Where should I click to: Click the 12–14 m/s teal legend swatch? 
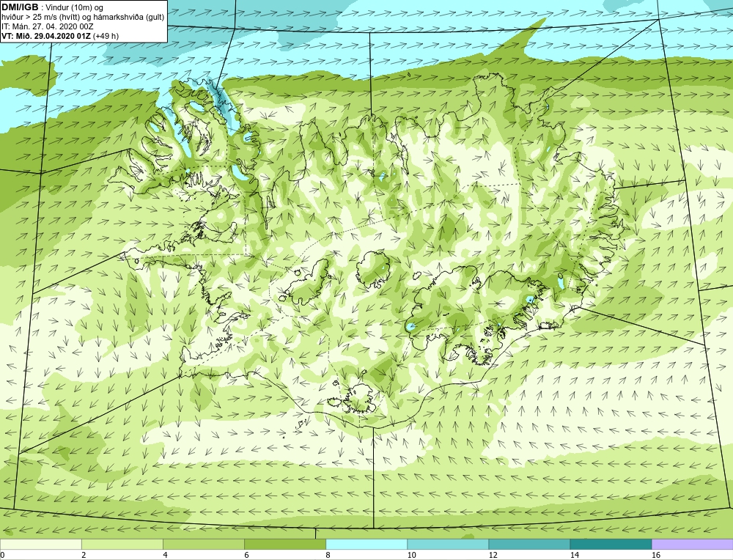pos(528,544)
